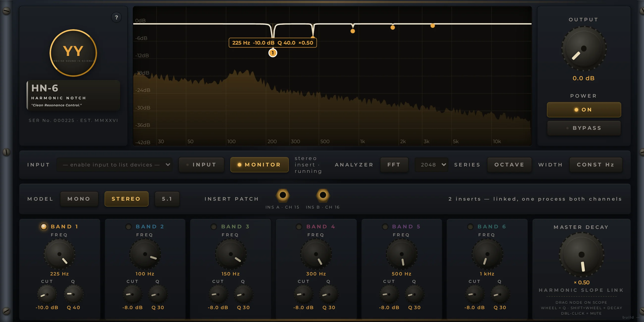Open the help question mark button

[116, 18]
